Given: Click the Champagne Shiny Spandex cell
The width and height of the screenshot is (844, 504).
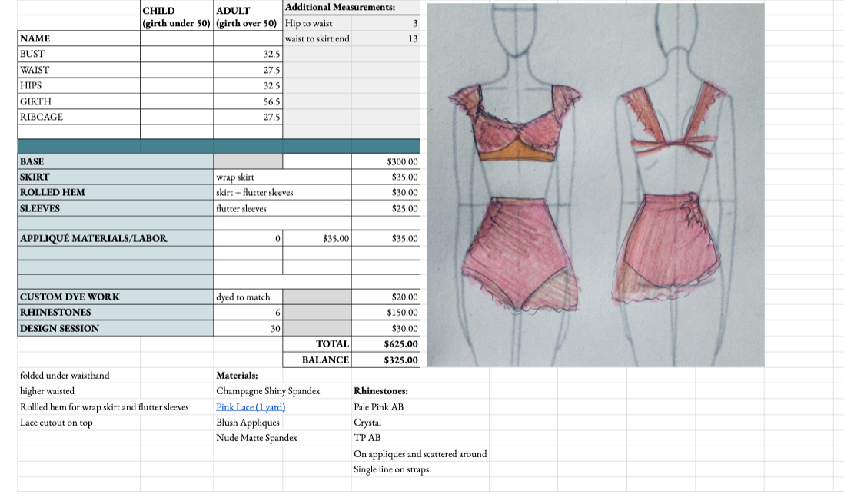Looking at the screenshot, I should pos(268,391).
